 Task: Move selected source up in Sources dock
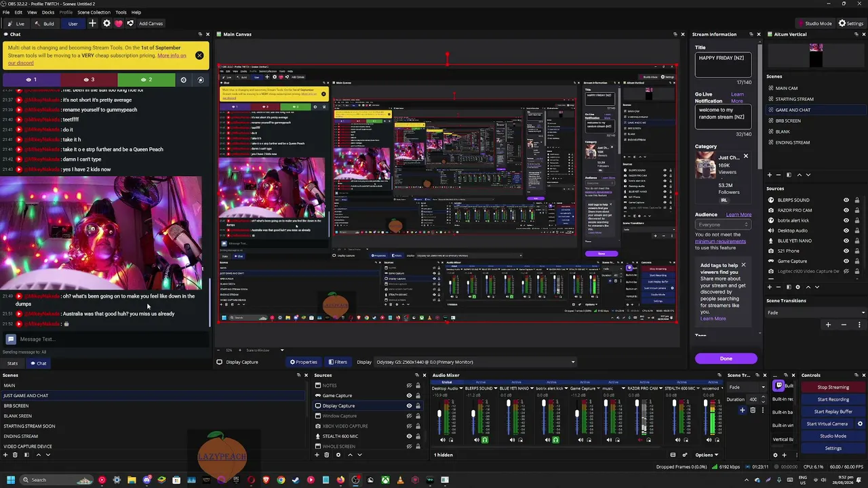(x=350, y=455)
